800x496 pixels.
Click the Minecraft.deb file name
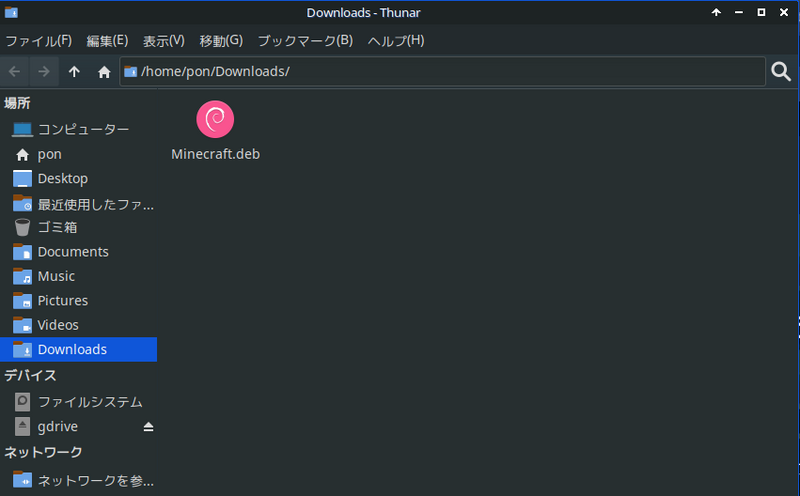click(215, 154)
